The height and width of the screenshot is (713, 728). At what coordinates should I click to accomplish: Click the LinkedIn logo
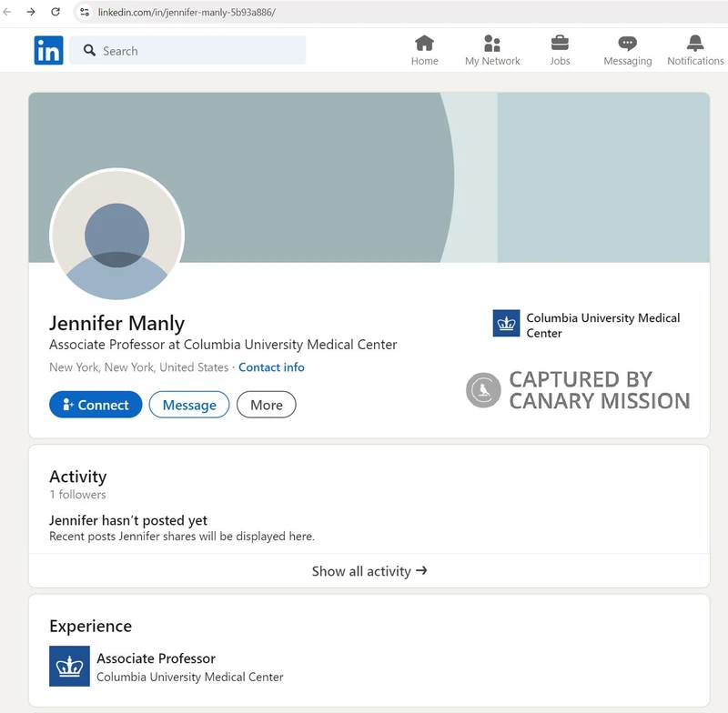[48, 51]
